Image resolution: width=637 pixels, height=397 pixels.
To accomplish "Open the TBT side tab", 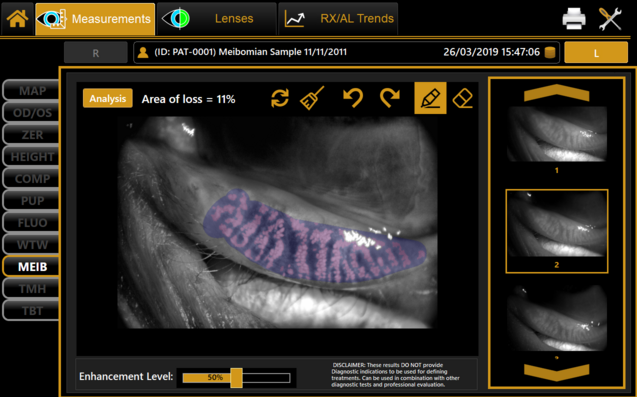I will [32, 310].
